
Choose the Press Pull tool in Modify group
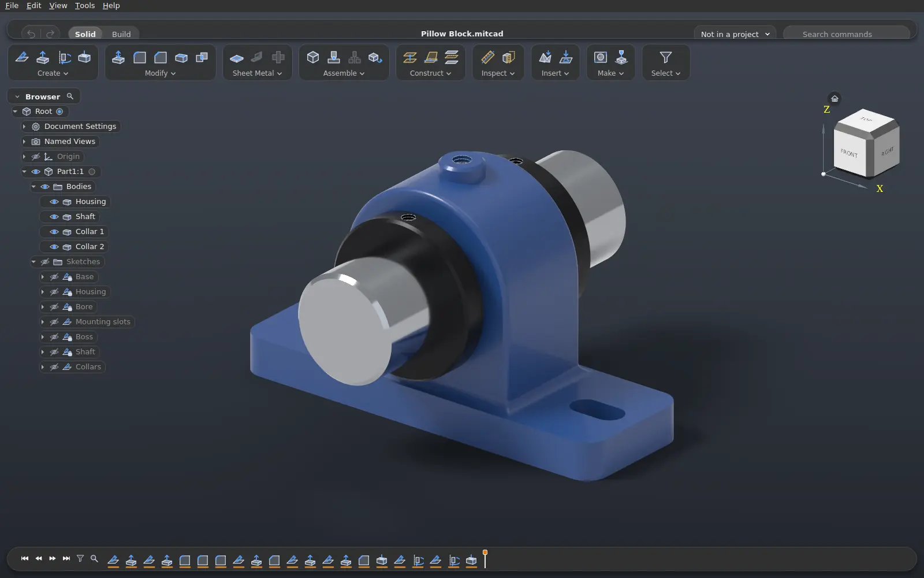pyautogui.click(x=118, y=57)
